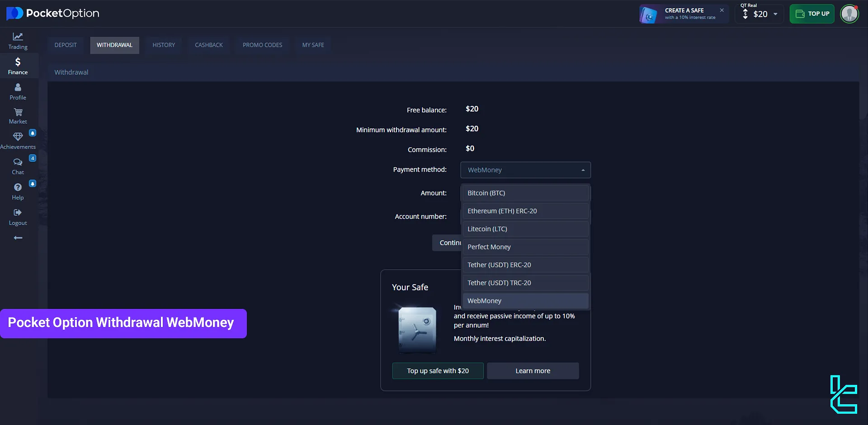The width and height of the screenshot is (868, 425).
Task: Open the Chat bubbles icon
Action: click(18, 162)
